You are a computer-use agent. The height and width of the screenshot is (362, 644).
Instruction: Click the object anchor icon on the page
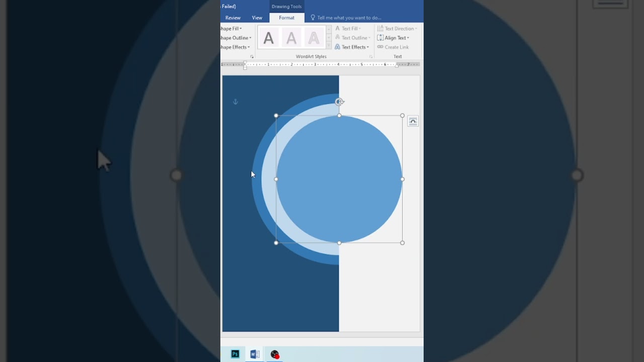pos(235,102)
